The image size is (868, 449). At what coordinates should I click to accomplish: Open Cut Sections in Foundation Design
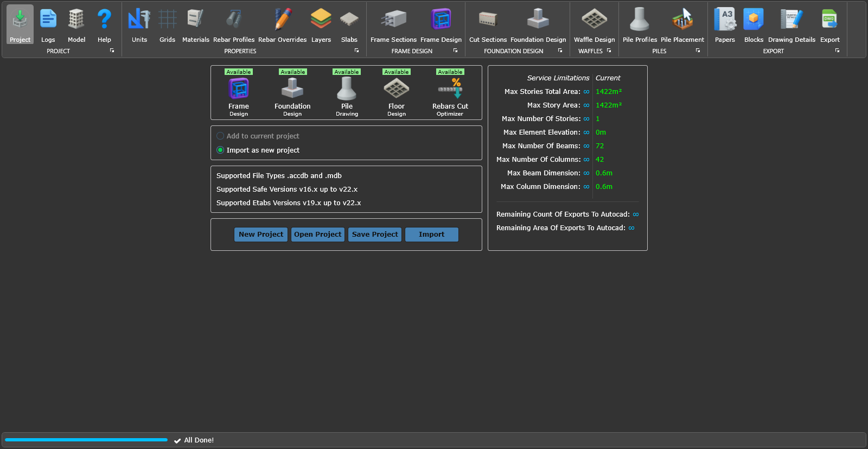click(488, 25)
